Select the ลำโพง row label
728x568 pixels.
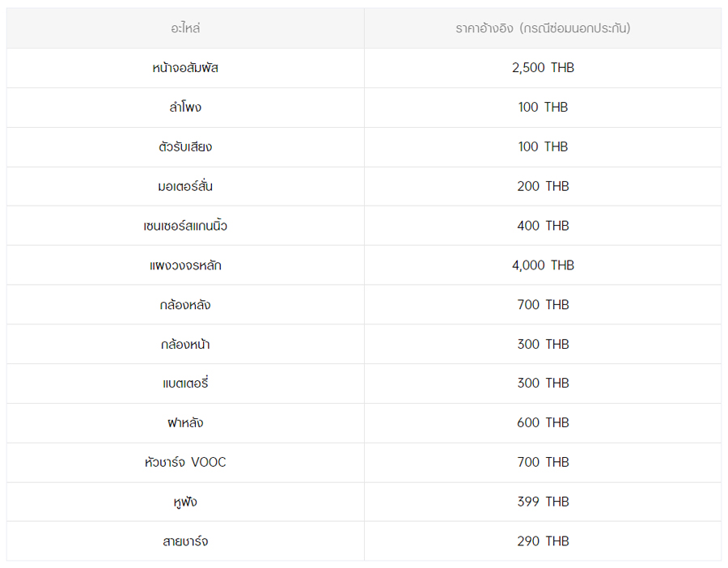(x=185, y=108)
